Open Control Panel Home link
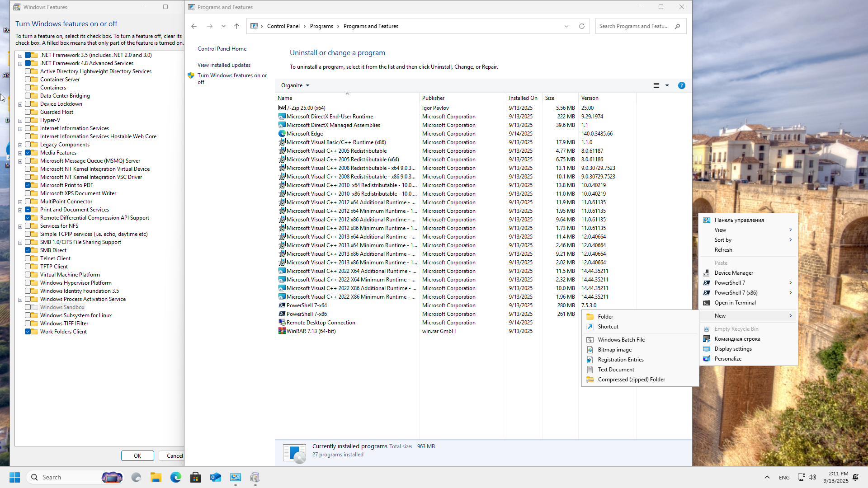This screenshot has width=868, height=488. [222, 49]
